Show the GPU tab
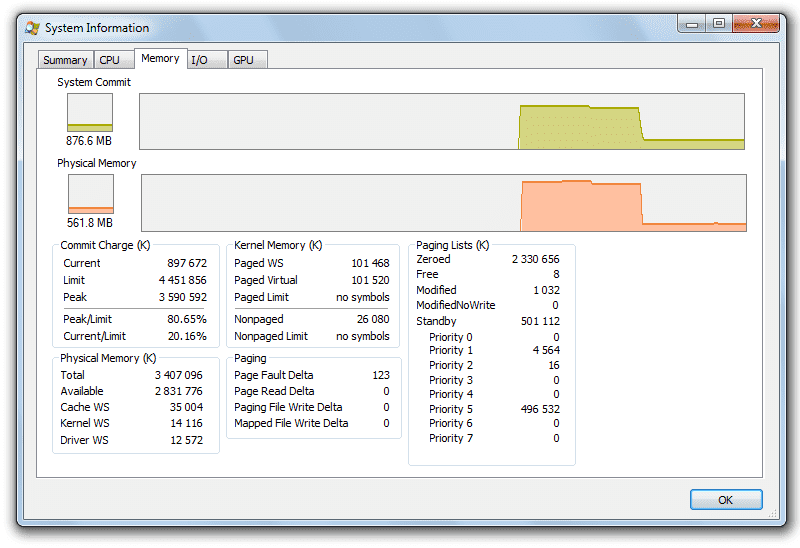 click(243, 60)
